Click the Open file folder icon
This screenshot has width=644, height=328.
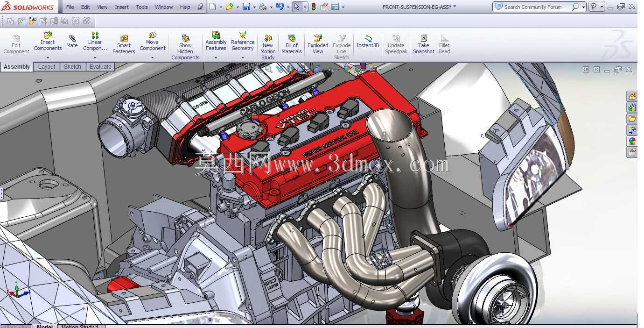[x=229, y=7]
